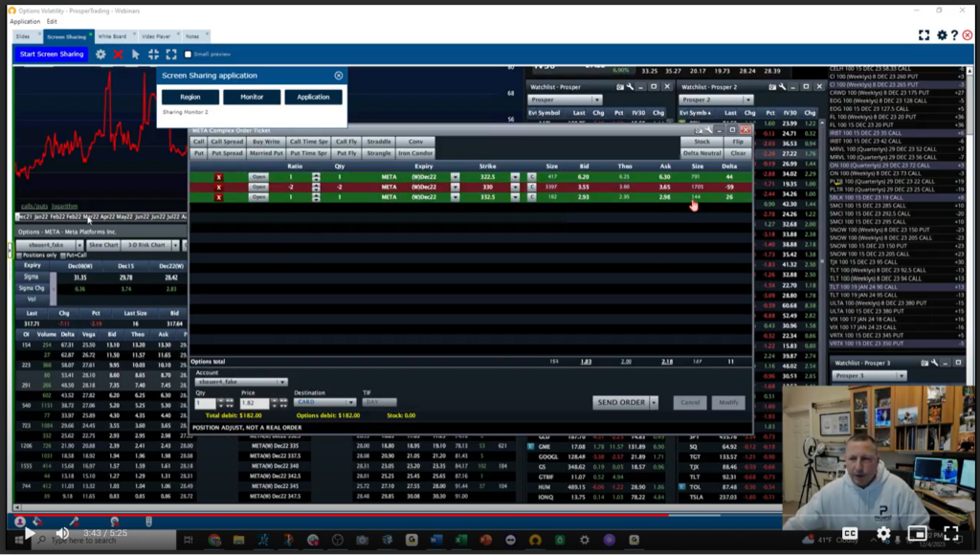Click camera icon in Complex Order Ticket
The height and width of the screenshot is (555, 980).
699,130
